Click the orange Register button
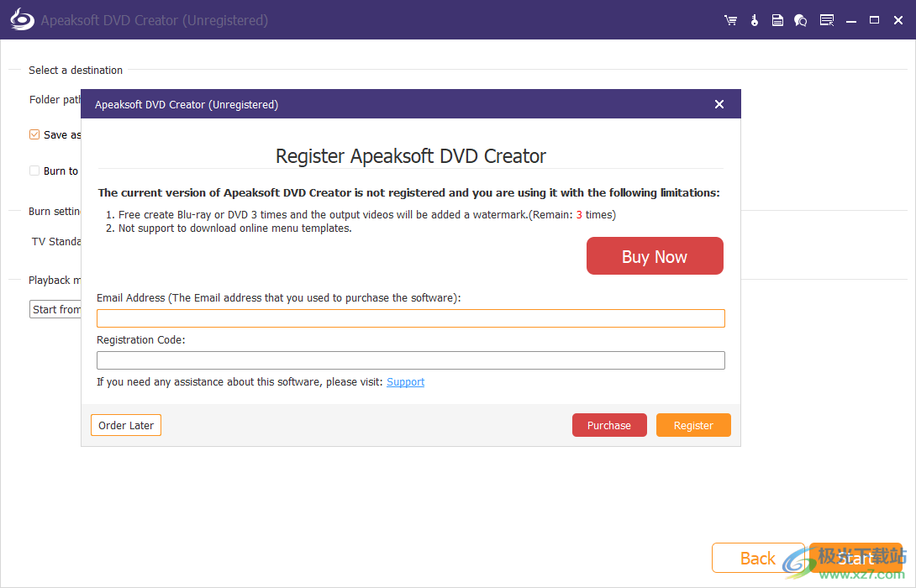Screen dimensions: 916x588 (x=693, y=425)
